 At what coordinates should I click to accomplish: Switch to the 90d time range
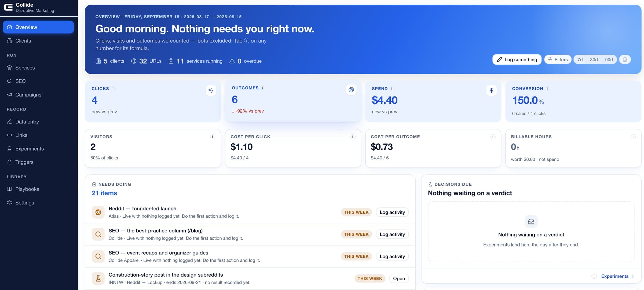coord(609,60)
